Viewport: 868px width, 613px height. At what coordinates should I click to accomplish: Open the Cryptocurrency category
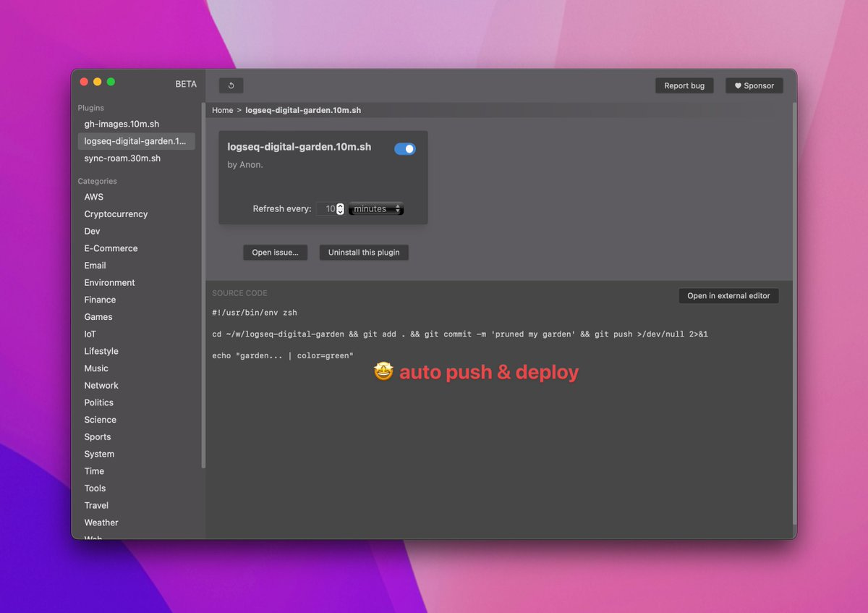[116, 214]
